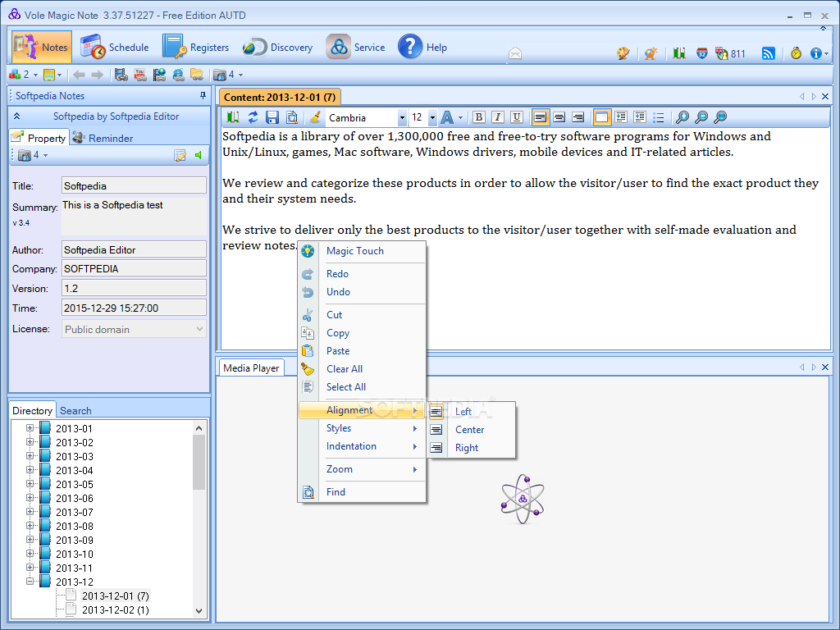The image size is (840, 630).
Task: Toggle left align in editor toolbar
Action: (541, 117)
